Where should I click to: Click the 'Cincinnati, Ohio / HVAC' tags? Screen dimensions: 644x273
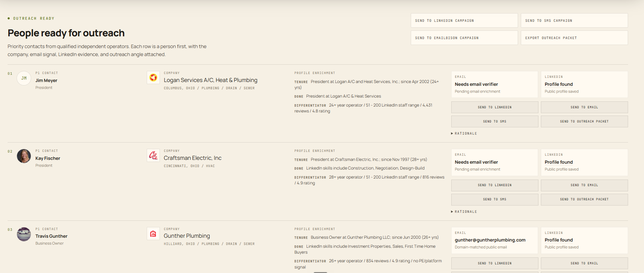[189, 166]
